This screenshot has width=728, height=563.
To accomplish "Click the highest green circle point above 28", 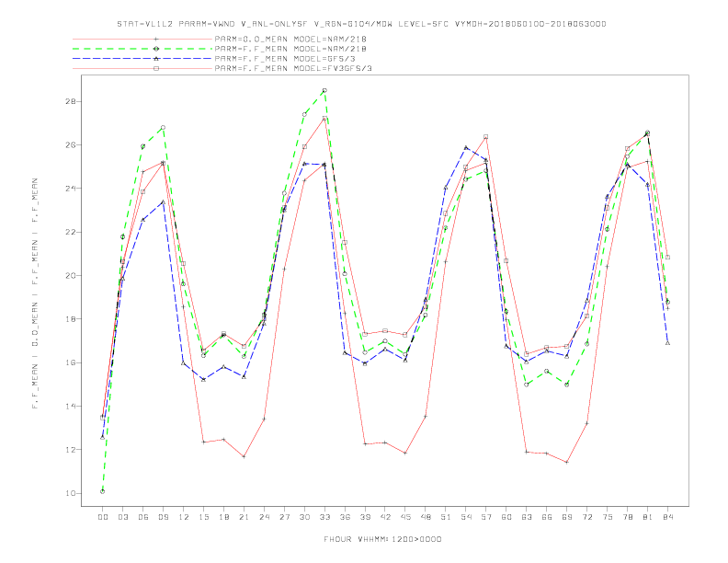I will (324, 90).
